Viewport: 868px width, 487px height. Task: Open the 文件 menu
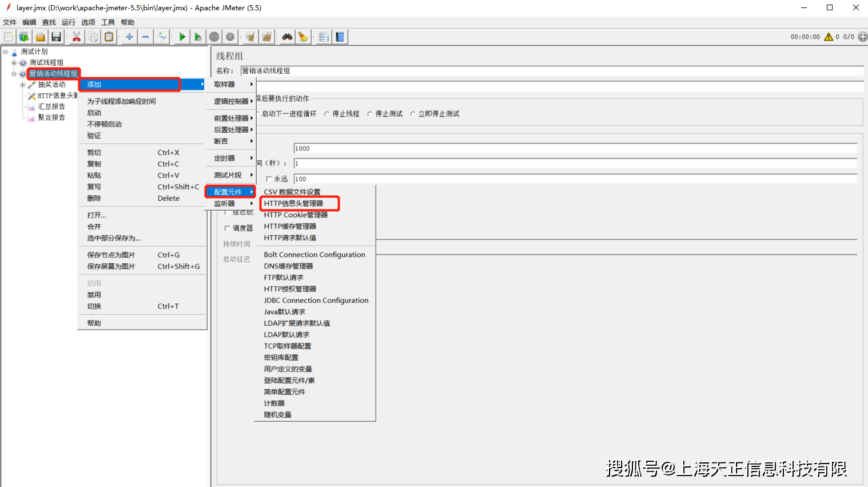pyautogui.click(x=10, y=22)
